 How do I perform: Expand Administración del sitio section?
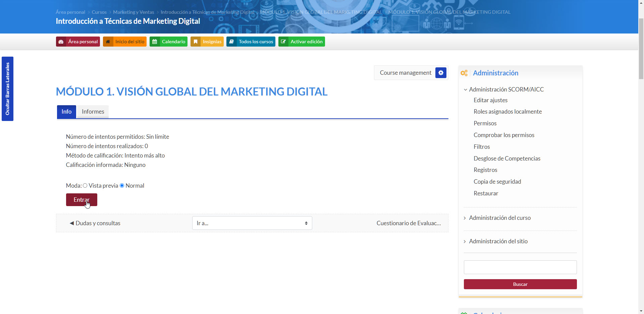pos(498,241)
